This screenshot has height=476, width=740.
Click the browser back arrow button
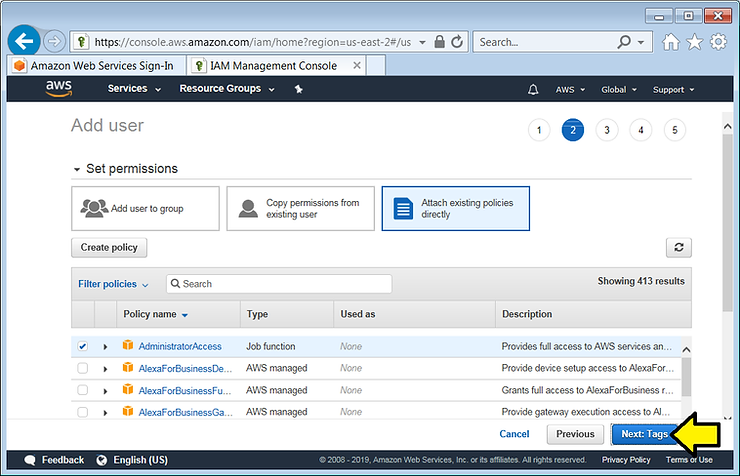24,42
